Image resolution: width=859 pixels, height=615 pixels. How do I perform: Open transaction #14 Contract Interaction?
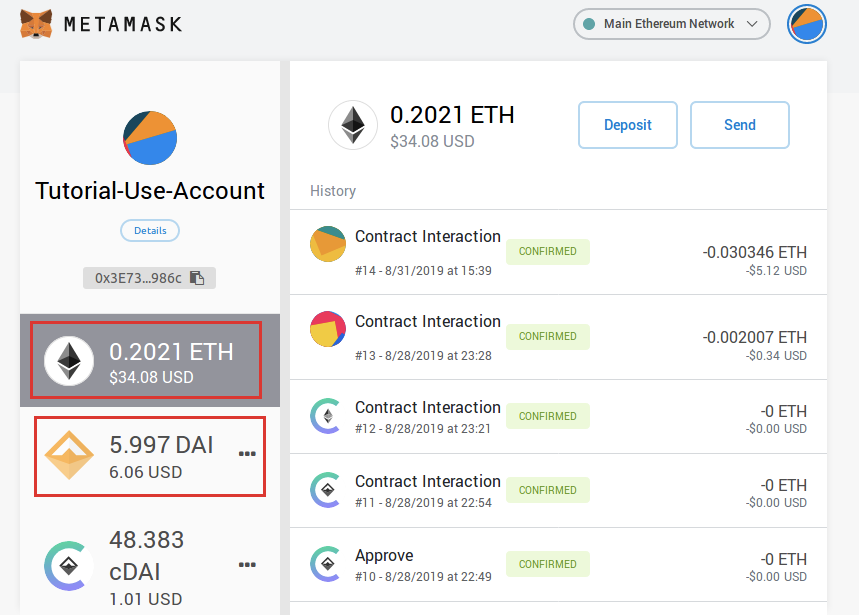click(x=558, y=252)
